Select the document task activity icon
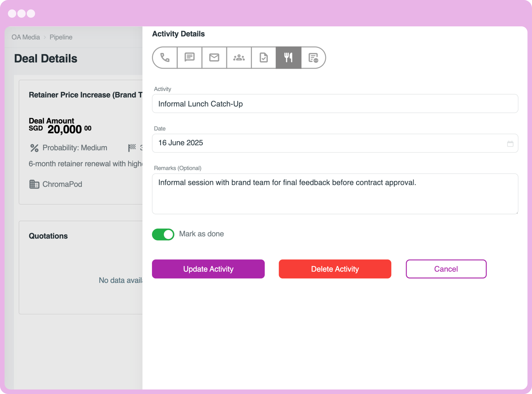 [x=264, y=58]
